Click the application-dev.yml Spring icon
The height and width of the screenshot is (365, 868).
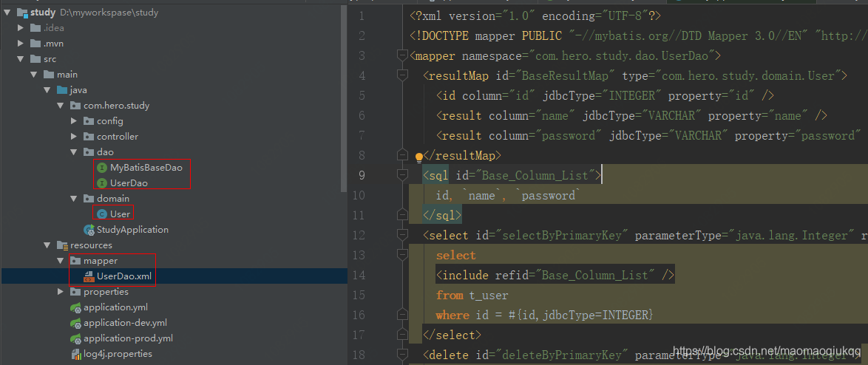[x=75, y=323]
